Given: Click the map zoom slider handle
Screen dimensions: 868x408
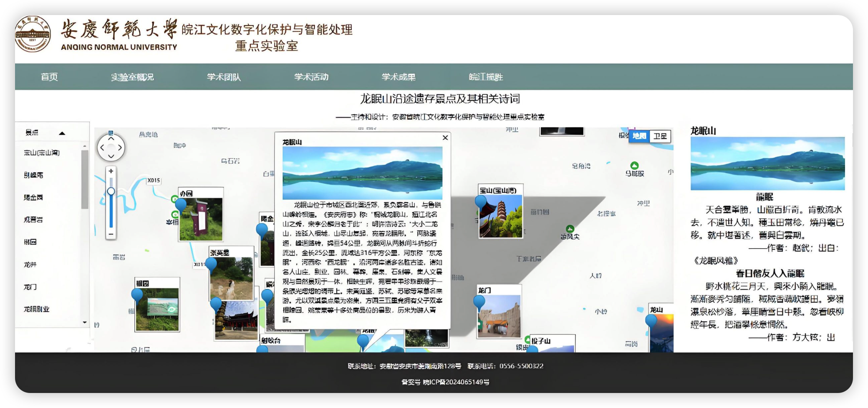Looking at the screenshot, I should pyautogui.click(x=111, y=190).
